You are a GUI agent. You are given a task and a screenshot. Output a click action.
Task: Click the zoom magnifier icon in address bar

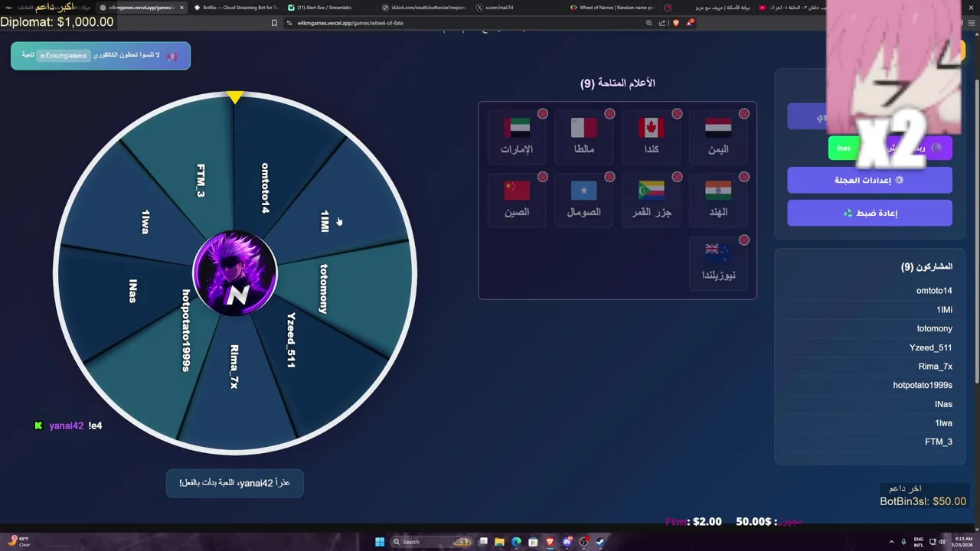(x=649, y=23)
